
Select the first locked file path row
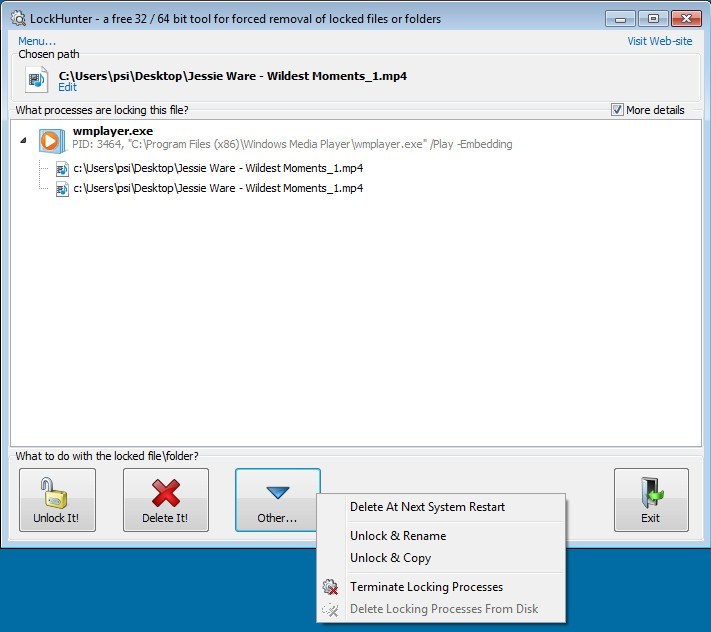(x=218, y=169)
